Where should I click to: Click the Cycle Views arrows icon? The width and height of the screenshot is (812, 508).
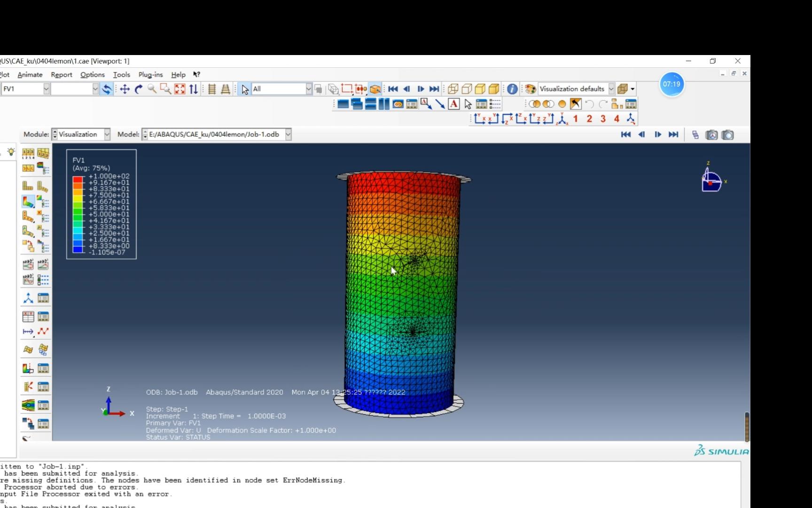pyautogui.click(x=193, y=89)
